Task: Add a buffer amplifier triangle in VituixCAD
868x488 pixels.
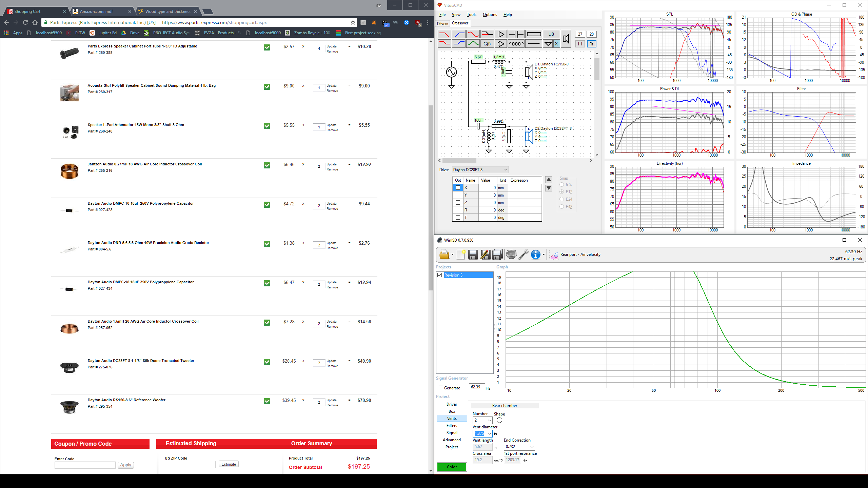Action: tap(501, 34)
